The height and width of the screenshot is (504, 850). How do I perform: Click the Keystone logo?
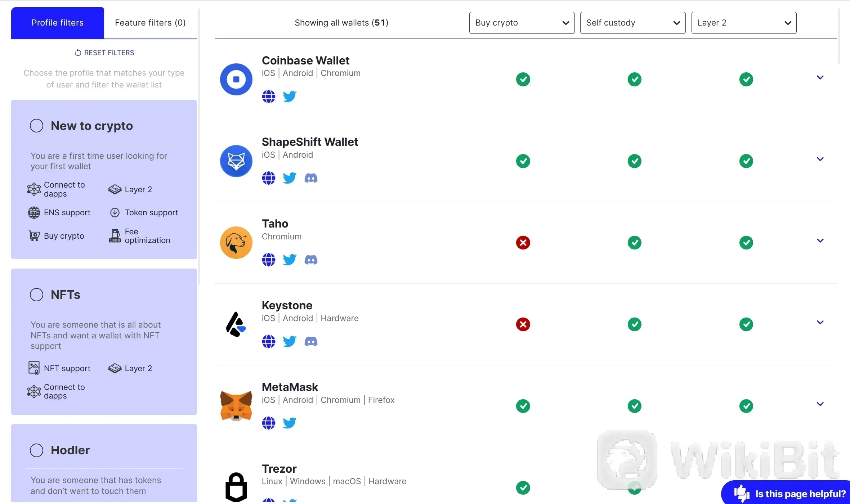tap(236, 325)
